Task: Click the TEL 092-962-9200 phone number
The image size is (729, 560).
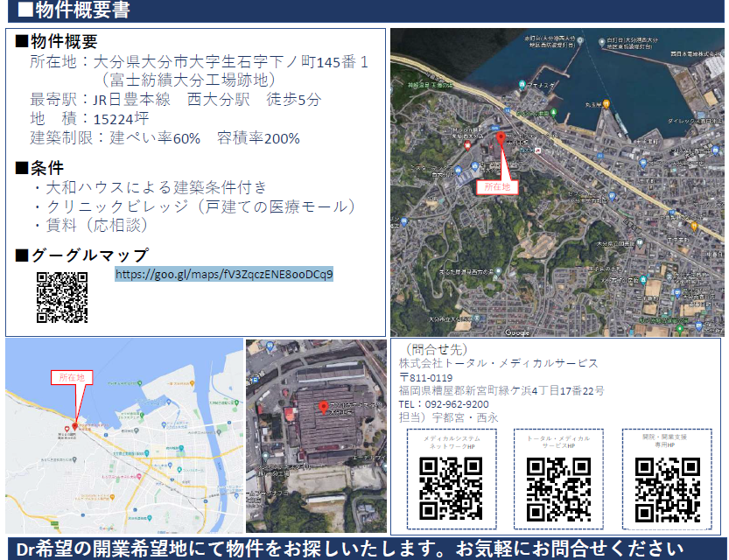Action: point(444,404)
